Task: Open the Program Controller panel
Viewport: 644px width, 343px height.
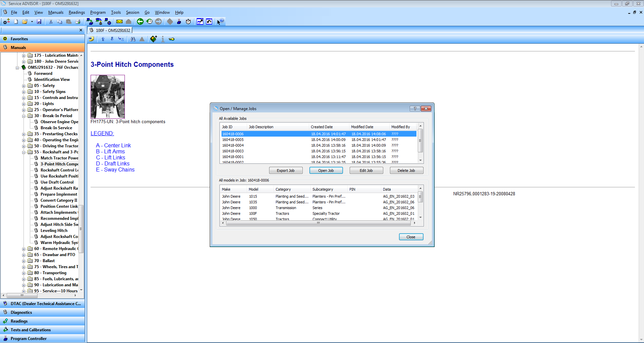Action: click(x=42, y=338)
